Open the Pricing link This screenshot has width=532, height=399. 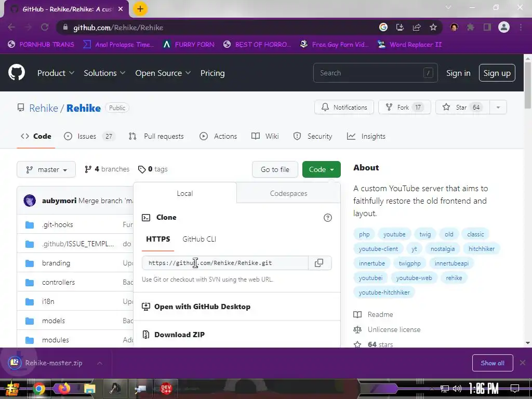(x=212, y=73)
